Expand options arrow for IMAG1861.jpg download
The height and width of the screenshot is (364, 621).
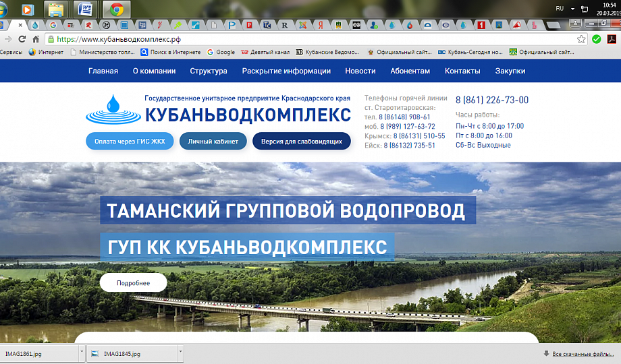[x=82, y=353]
